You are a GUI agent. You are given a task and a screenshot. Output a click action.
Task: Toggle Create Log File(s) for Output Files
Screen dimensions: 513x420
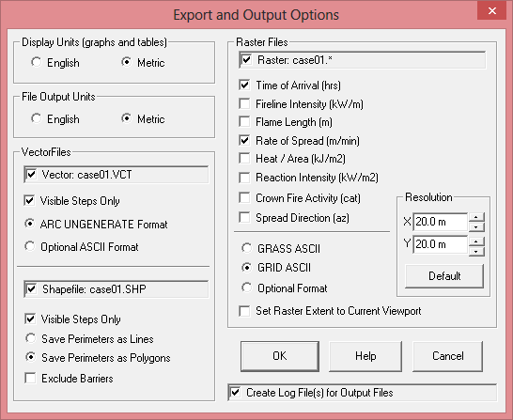click(x=235, y=392)
